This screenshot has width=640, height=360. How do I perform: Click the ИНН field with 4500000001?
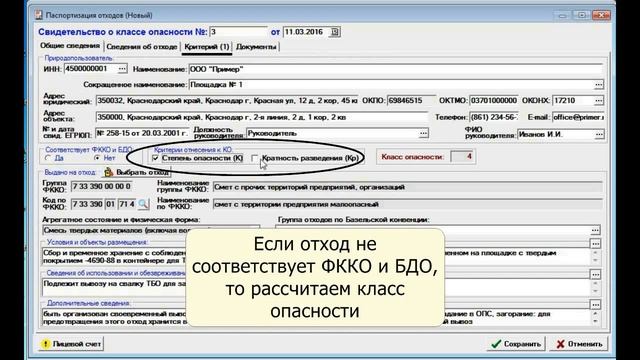[x=91, y=69]
